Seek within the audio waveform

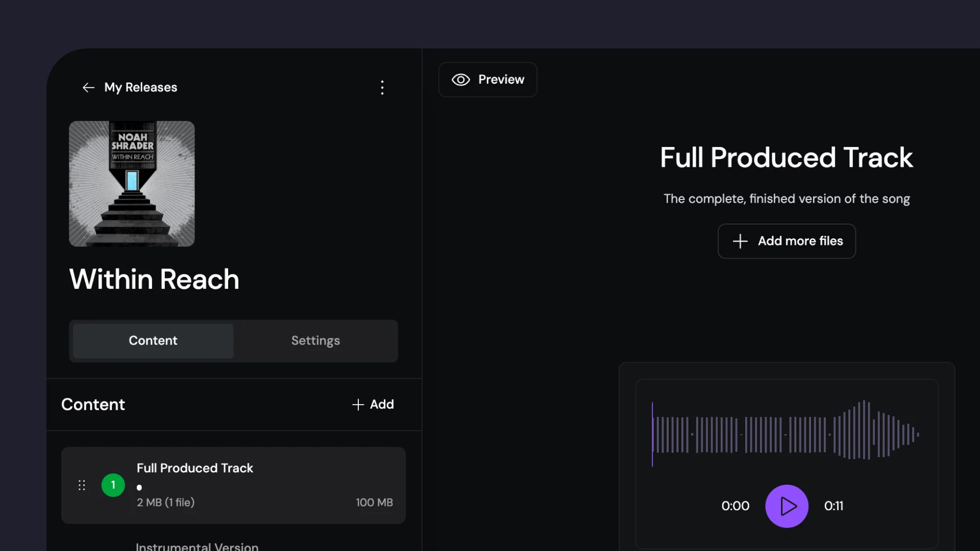tap(786, 435)
